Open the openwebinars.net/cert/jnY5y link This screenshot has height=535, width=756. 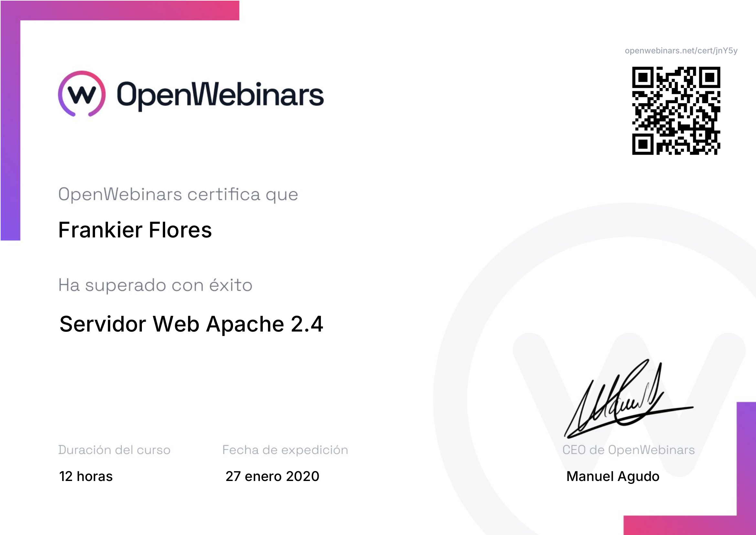[681, 51]
